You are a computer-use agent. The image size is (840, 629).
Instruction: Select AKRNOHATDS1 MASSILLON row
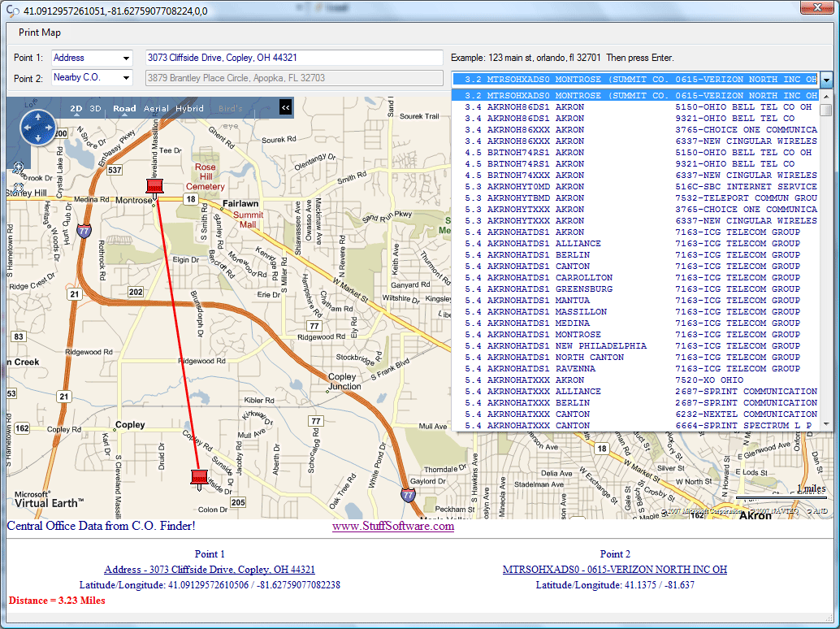[636, 312]
